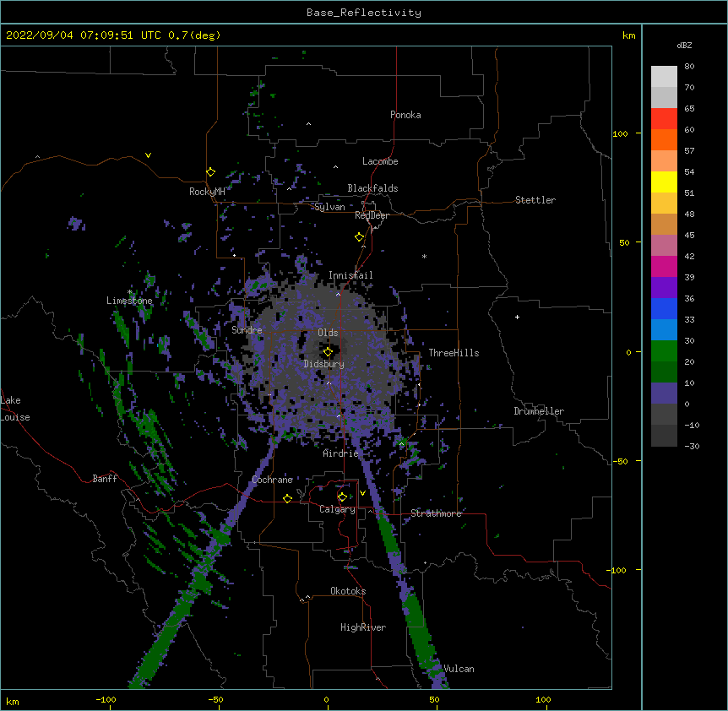Click the Innisfail town label

point(350,275)
